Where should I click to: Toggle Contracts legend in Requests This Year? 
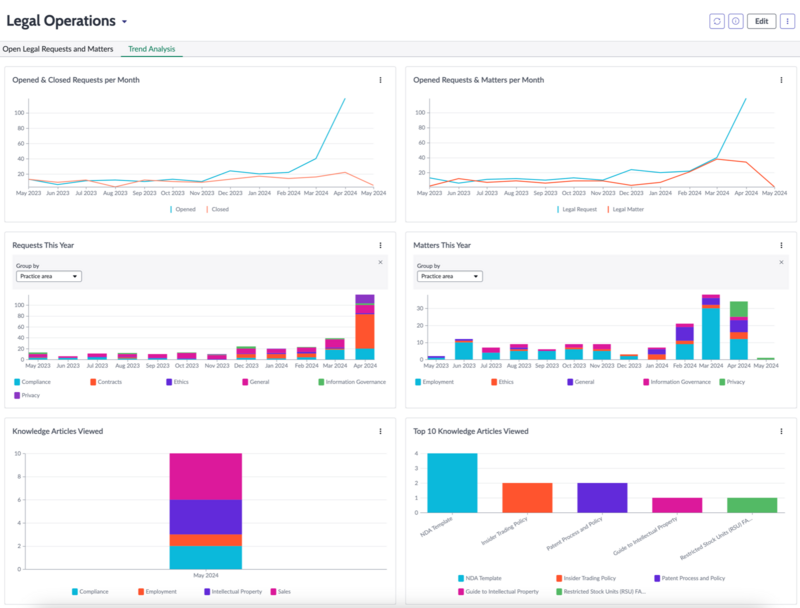pos(106,382)
